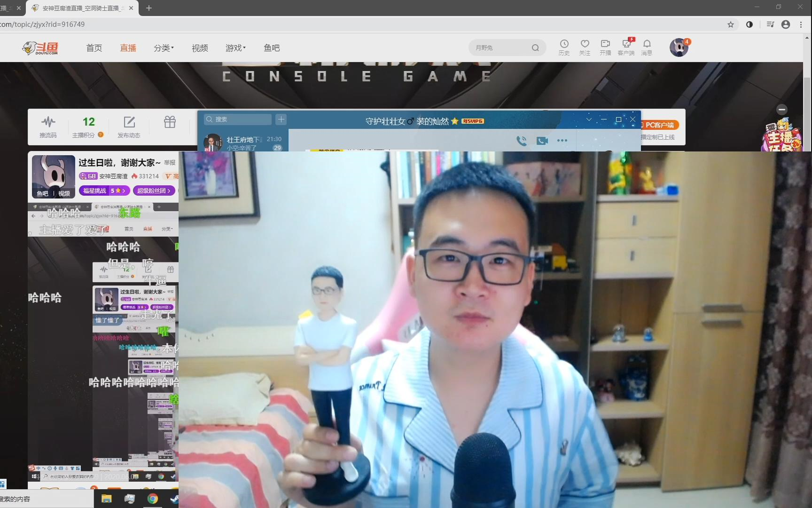Open the chat window's three-dot more options
Screen dimensions: 812x508
click(562, 140)
